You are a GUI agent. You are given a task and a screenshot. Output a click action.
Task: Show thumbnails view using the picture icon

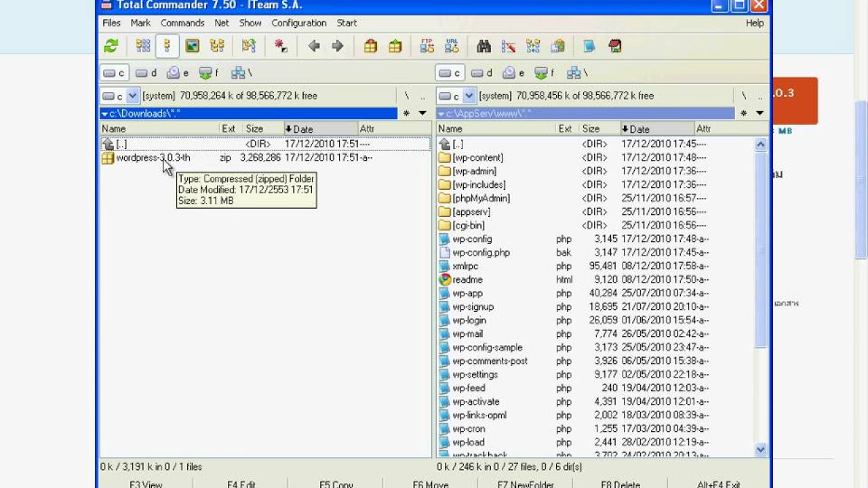[193, 46]
